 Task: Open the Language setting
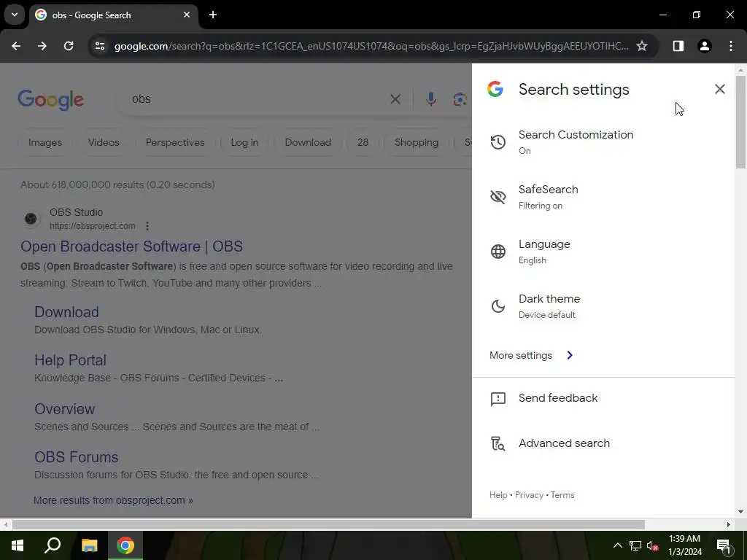[603, 252]
